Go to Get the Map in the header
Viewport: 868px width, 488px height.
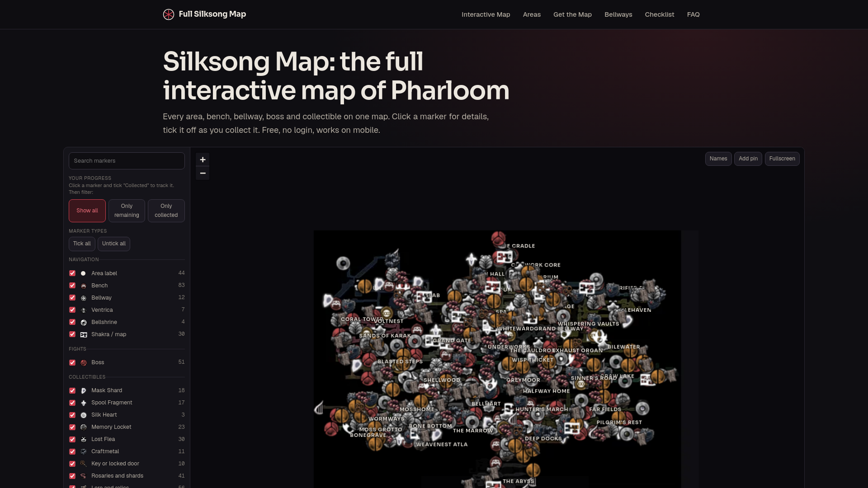[x=572, y=14]
